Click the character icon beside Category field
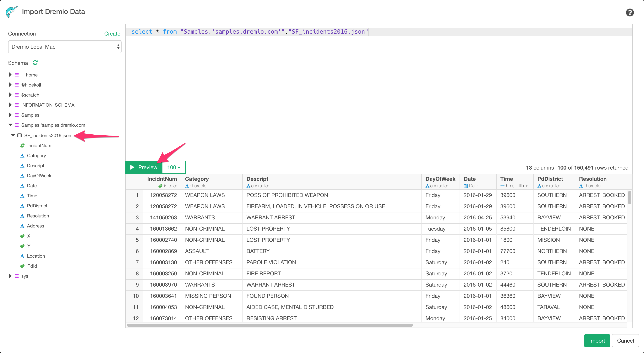This screenshot has height=353, width=644. (x=22, y=156)
